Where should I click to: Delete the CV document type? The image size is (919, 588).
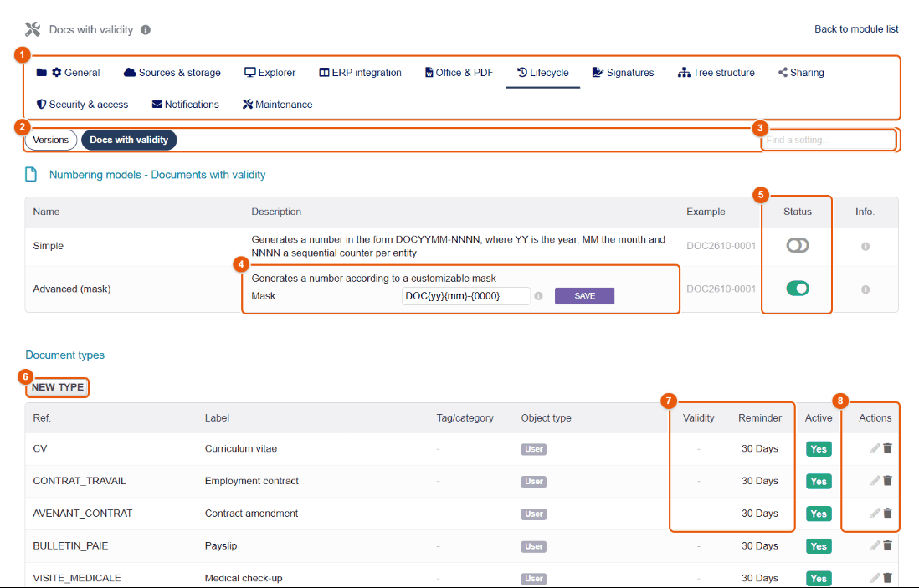[x=887, y=448]
